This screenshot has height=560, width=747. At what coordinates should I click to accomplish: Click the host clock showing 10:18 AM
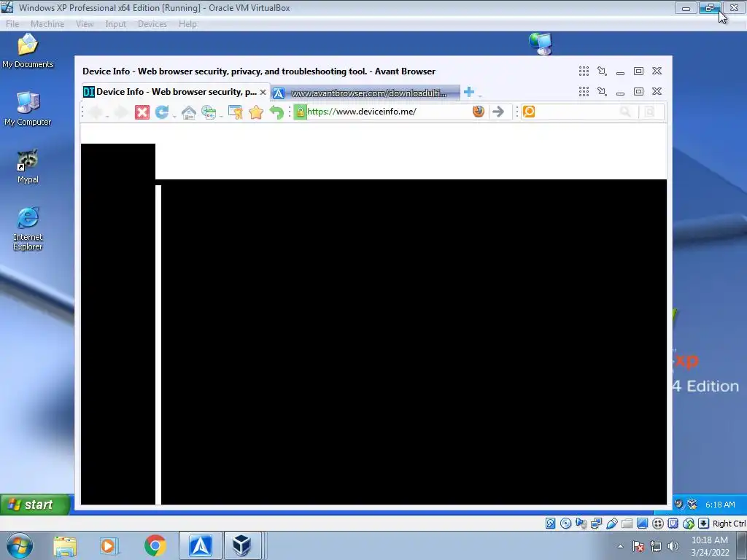click(710, 546)
